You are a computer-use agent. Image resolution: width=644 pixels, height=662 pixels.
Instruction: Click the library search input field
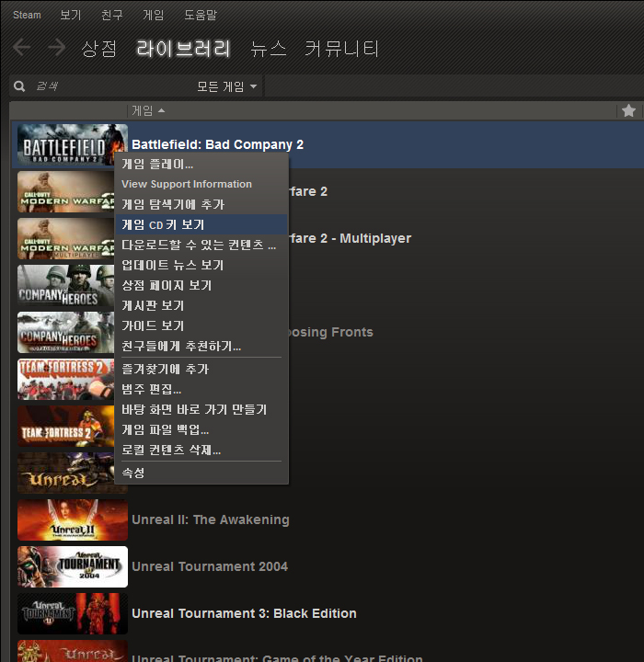pyautogui.click(x=101, y=86)
